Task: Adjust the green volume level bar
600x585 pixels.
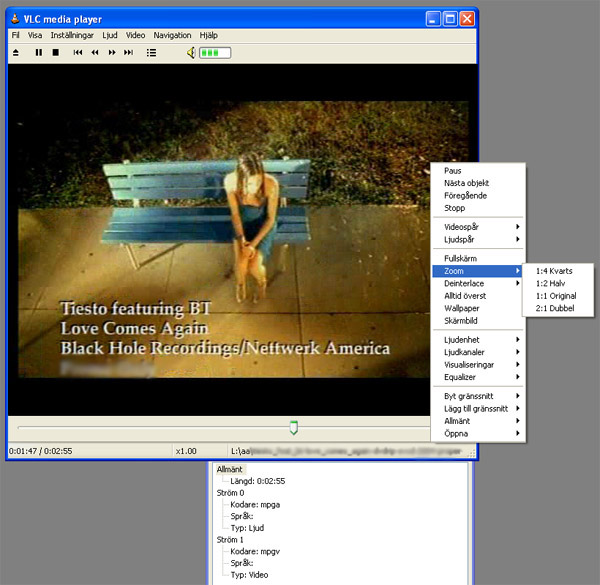Action: [215, 53]
